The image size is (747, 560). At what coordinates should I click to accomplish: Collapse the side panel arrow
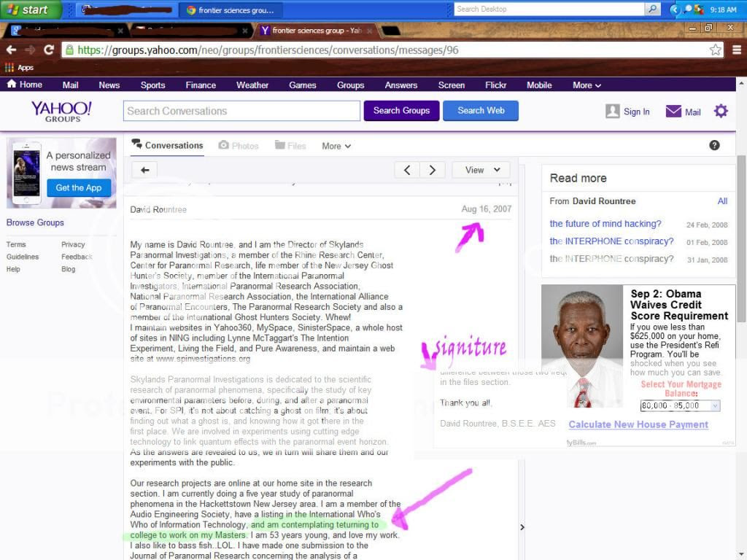click(x=522, y=527)
